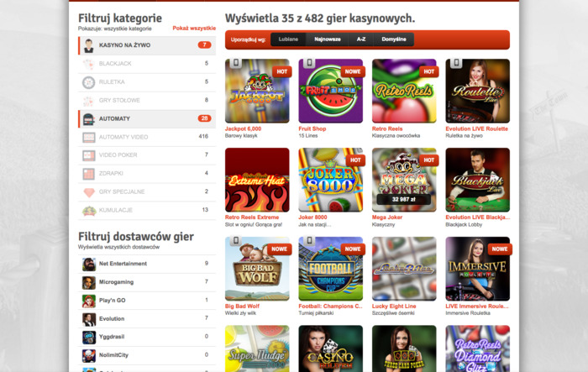Select the Blackjack cards category icon
This screenshot has width=588, height=372.
pyautogui.click(x=89, y=64)
